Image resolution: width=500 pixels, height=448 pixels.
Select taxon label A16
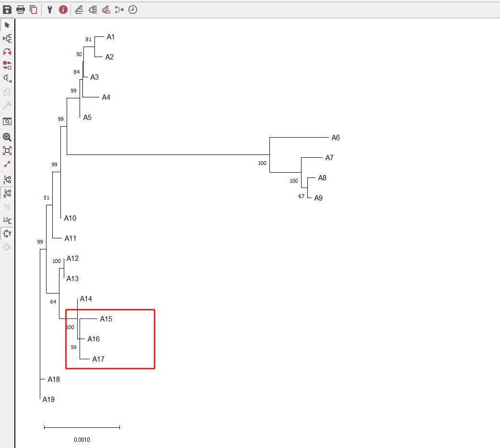point(93,339)
